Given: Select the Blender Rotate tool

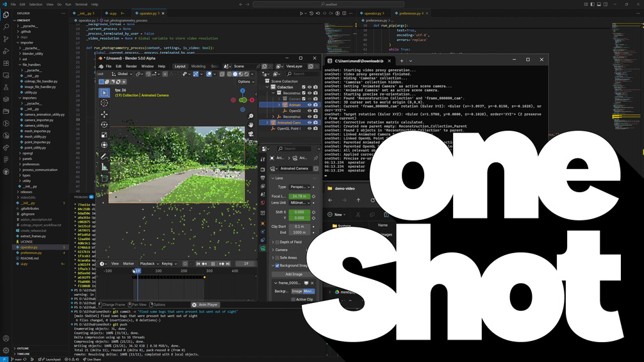Looking at the screenshot, I should 104,124.
